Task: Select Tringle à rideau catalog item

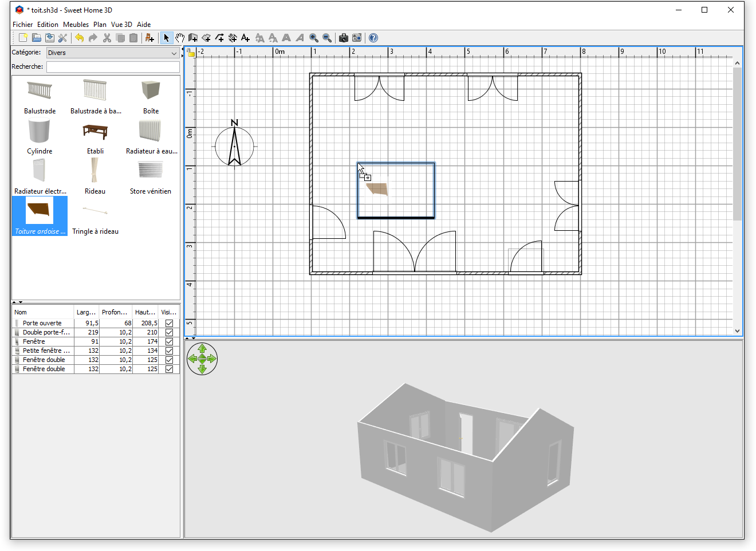Action: [x=95, y=218]
